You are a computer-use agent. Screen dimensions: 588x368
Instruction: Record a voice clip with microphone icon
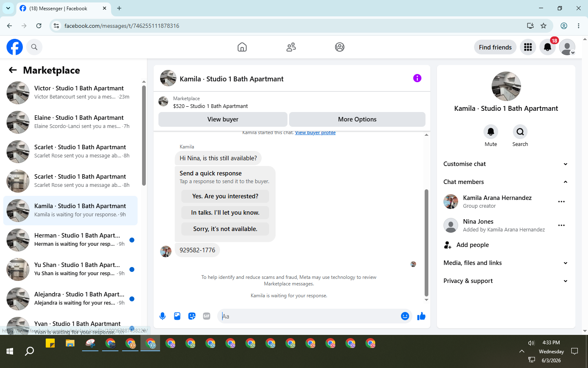click(163, 316)
